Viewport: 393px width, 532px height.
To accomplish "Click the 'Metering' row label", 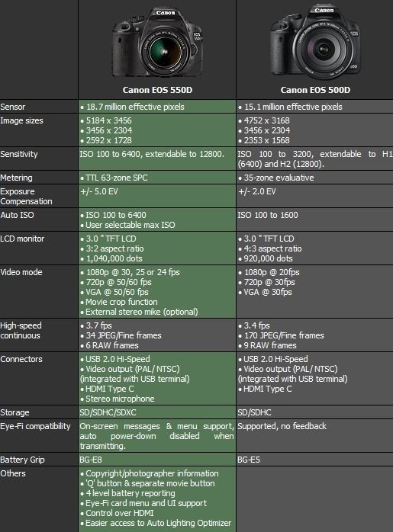I will tap(16, 178).
